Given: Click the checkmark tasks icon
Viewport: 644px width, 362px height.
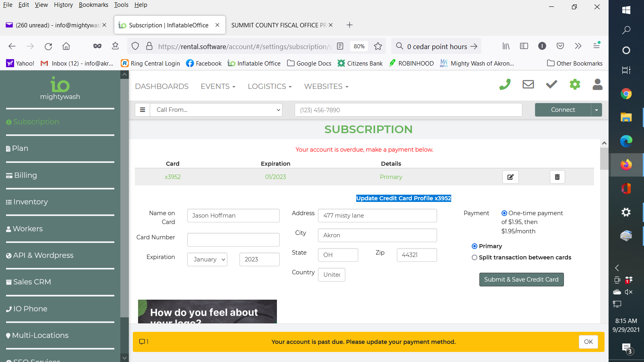Looking at the screenshot, I should tap(551, 84).
